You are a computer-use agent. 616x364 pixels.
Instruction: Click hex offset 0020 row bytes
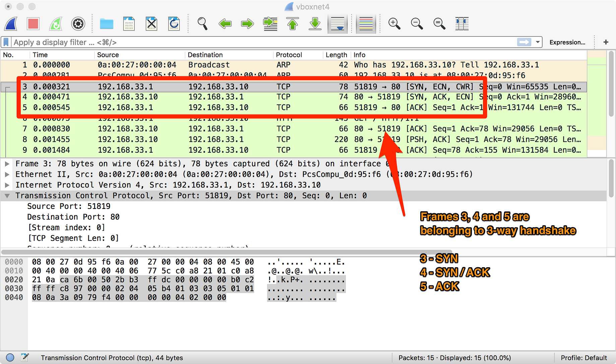143,280
